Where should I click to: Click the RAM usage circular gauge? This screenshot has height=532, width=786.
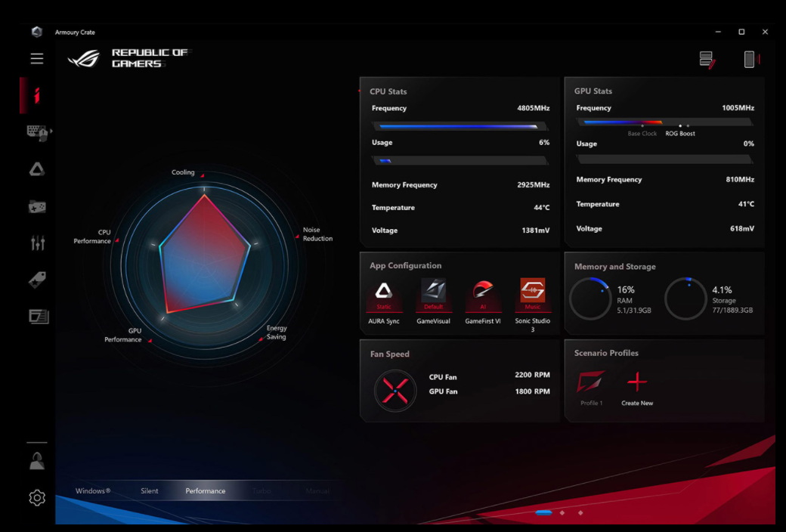(590, 298)
